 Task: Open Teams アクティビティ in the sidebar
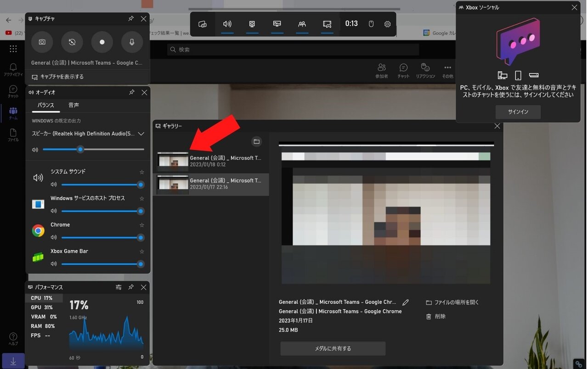(13, 70)
